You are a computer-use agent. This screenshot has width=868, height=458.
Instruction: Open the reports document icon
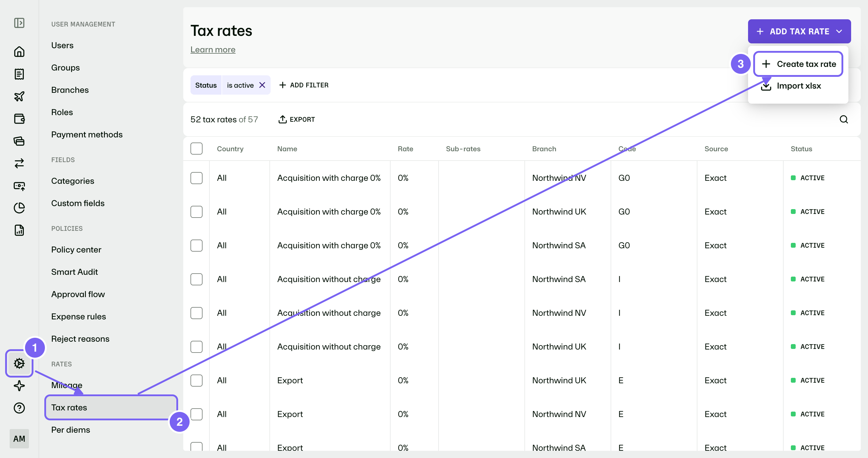19,230
